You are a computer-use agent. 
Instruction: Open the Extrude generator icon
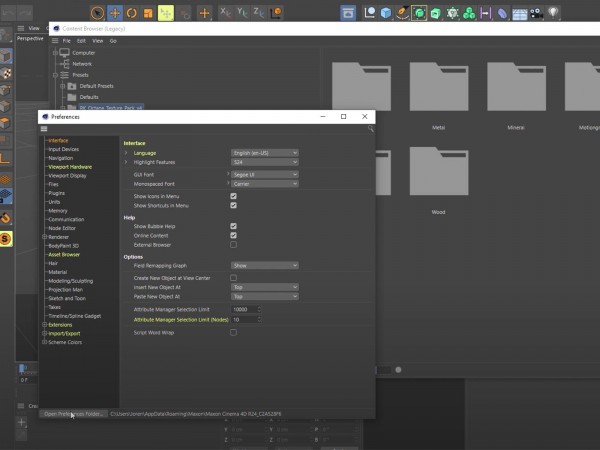pos(435,13)
